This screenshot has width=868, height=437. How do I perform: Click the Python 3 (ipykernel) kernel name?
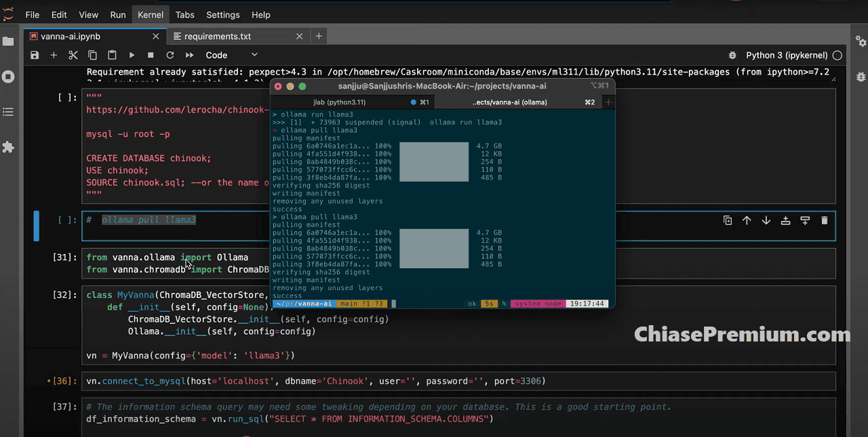pyautogui.click(x=787, y=55)
